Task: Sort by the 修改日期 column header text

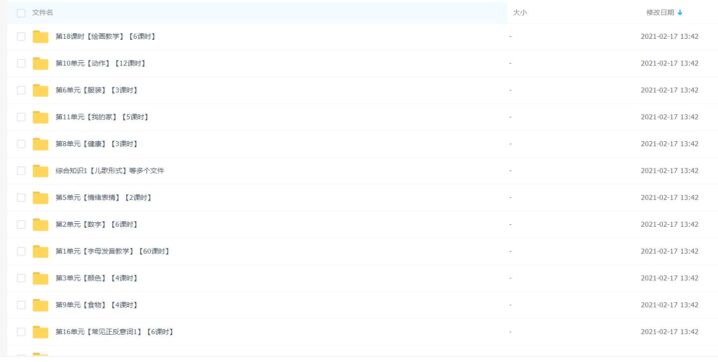Action: (660, 12)
